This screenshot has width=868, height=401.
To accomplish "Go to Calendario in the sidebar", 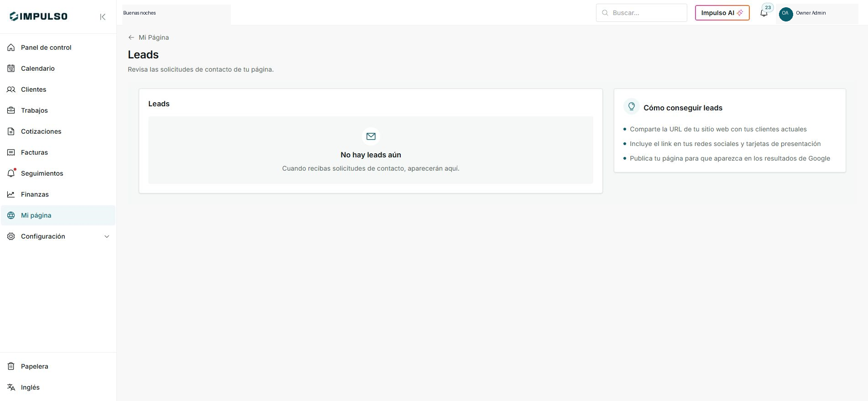I will click(58, 68).
